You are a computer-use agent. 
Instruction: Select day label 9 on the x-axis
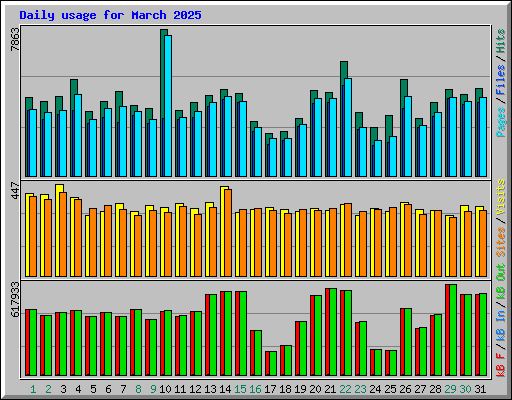click(x=153, y=389)
